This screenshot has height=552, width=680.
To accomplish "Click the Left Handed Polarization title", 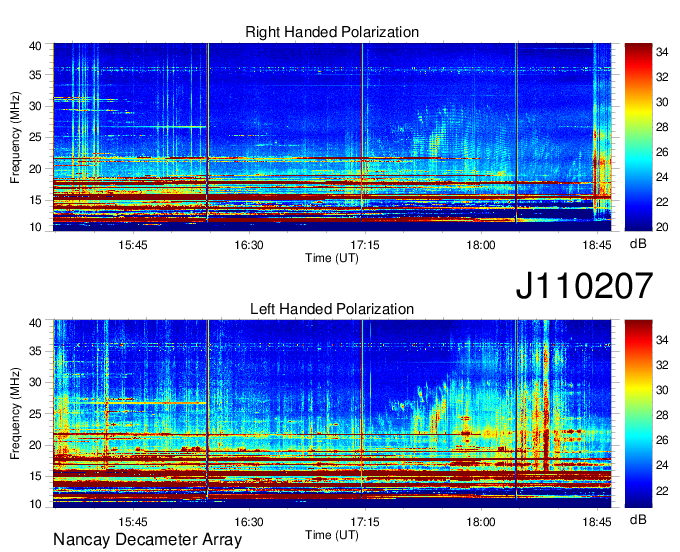I will coord(332,309).
